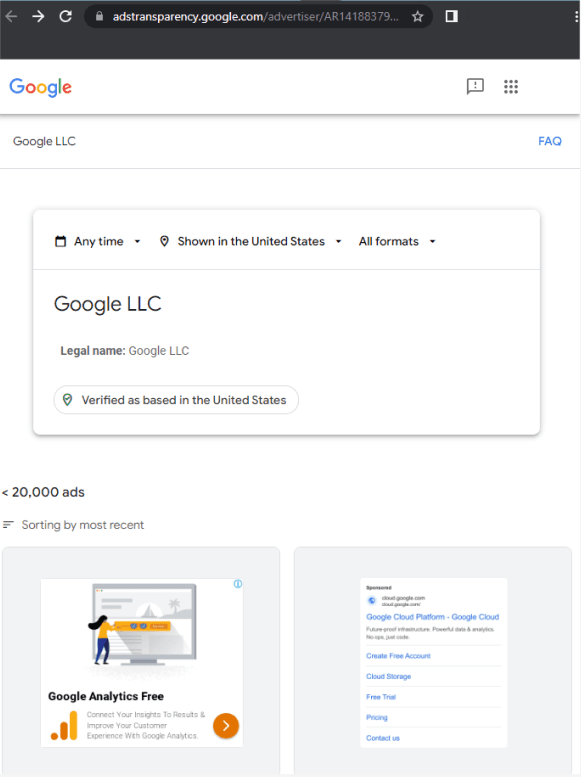Open the Google apps grid
This screenshot has width=581, height=777.
click(511, 87)
